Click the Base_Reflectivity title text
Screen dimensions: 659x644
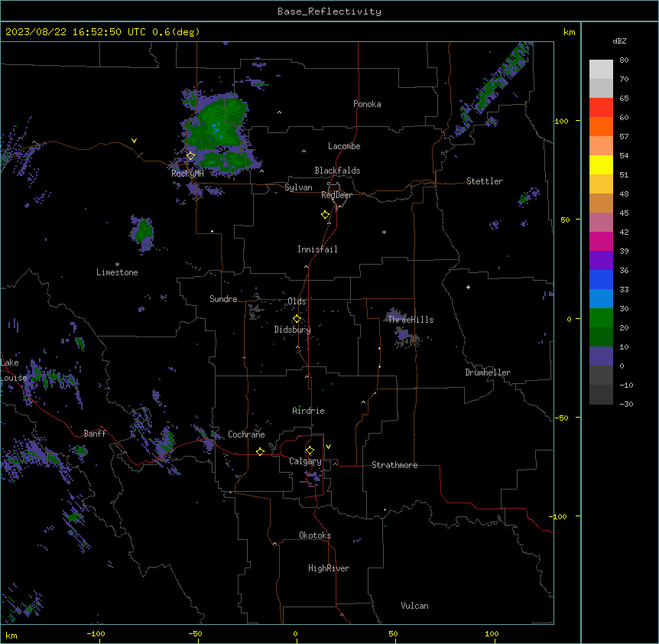[x=329, y=11]
